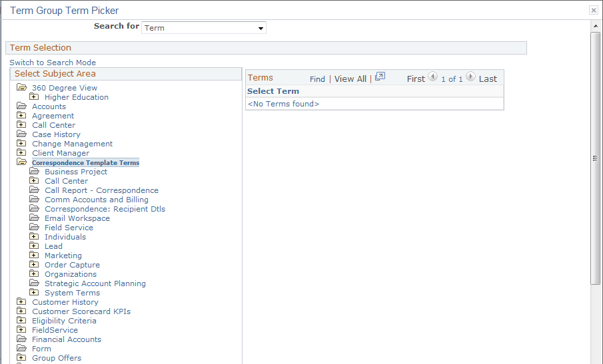Screen dimensions: 603x364
Task: Click Find link in Terms grid
Action: pyautogui.click(x=317, y=79)
